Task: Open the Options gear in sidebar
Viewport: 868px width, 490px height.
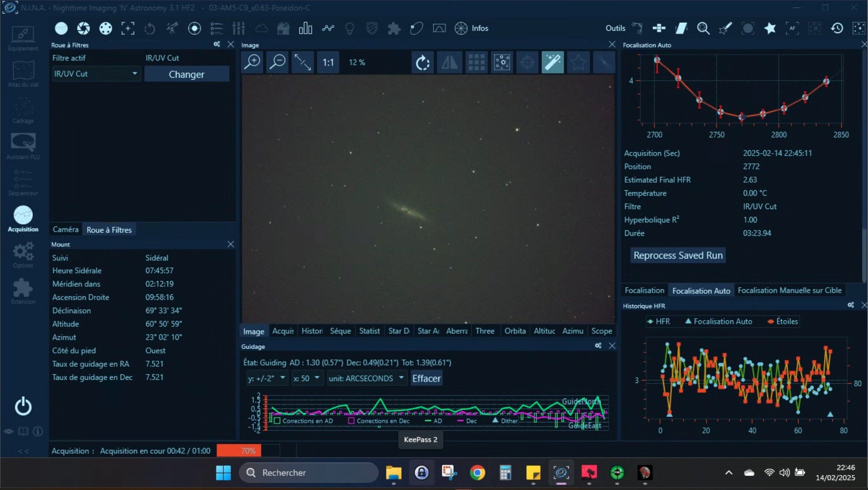Action: (x=23, y=255)
